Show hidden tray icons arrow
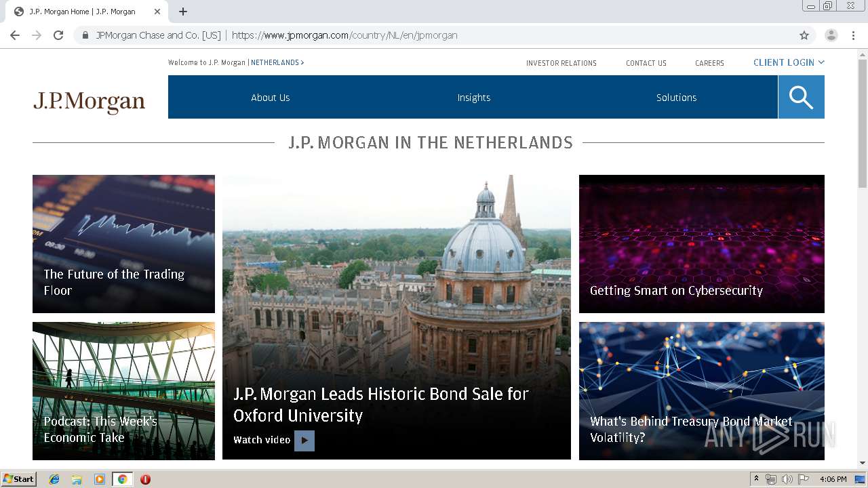 click(756, 479)
